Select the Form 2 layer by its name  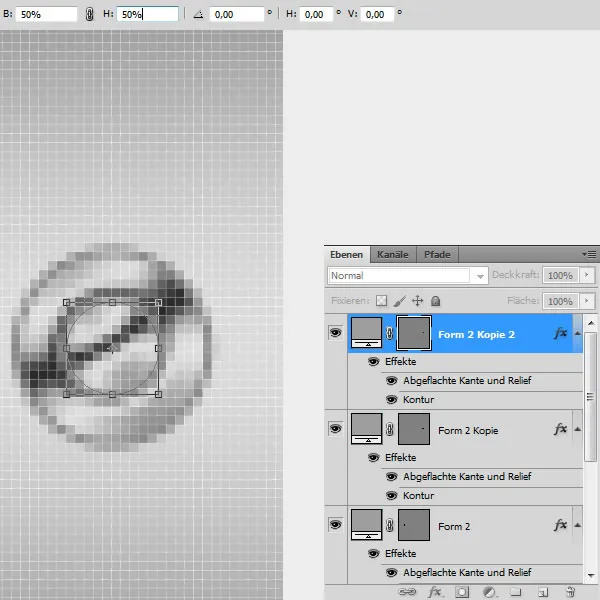tap(454, 526)
